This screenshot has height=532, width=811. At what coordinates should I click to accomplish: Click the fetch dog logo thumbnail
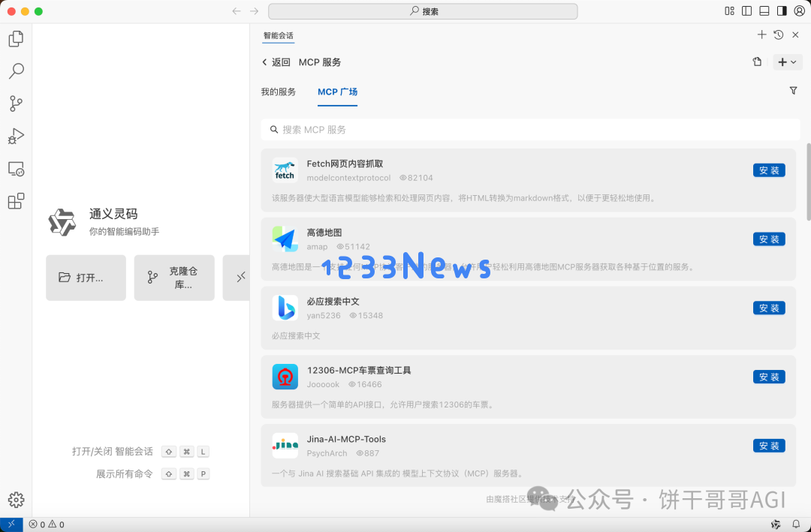coord(285,170)
